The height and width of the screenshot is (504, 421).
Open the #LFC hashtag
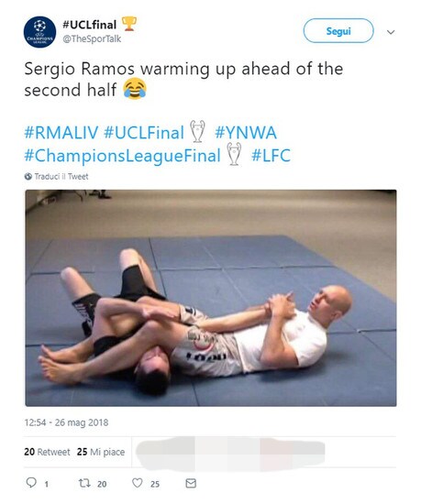pyautogui.click(x=271, y=156)
